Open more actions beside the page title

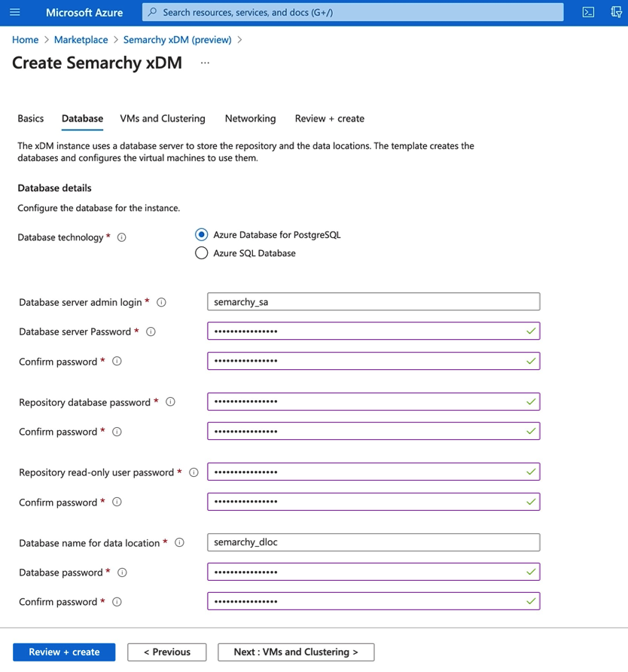[x=203, y=64]
